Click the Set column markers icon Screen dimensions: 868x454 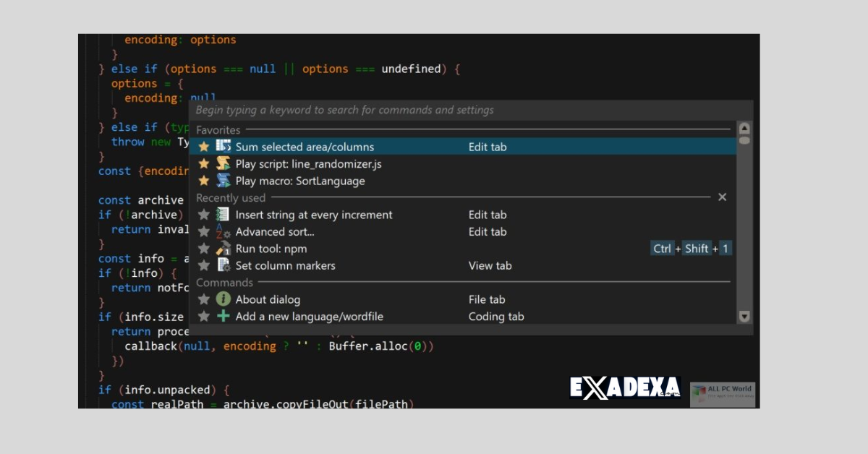pos(224,265)
